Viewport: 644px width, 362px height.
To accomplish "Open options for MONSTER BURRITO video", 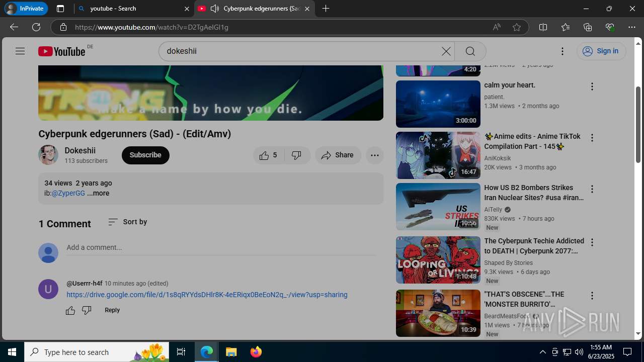I will [x=592, y=296].
